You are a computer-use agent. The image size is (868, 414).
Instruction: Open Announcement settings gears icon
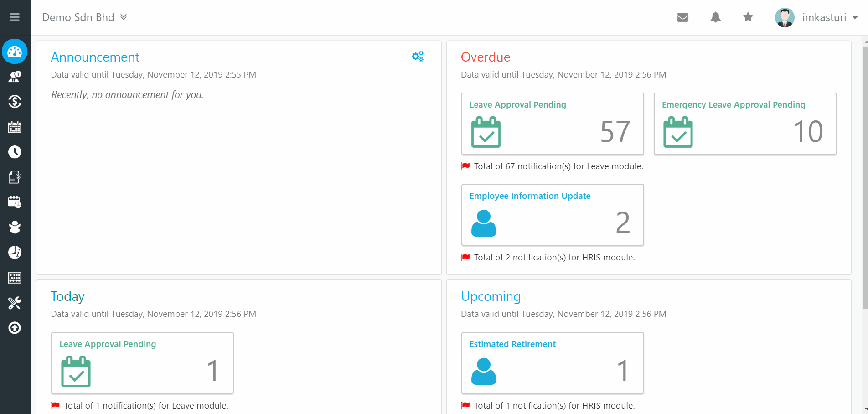[418, 56]
